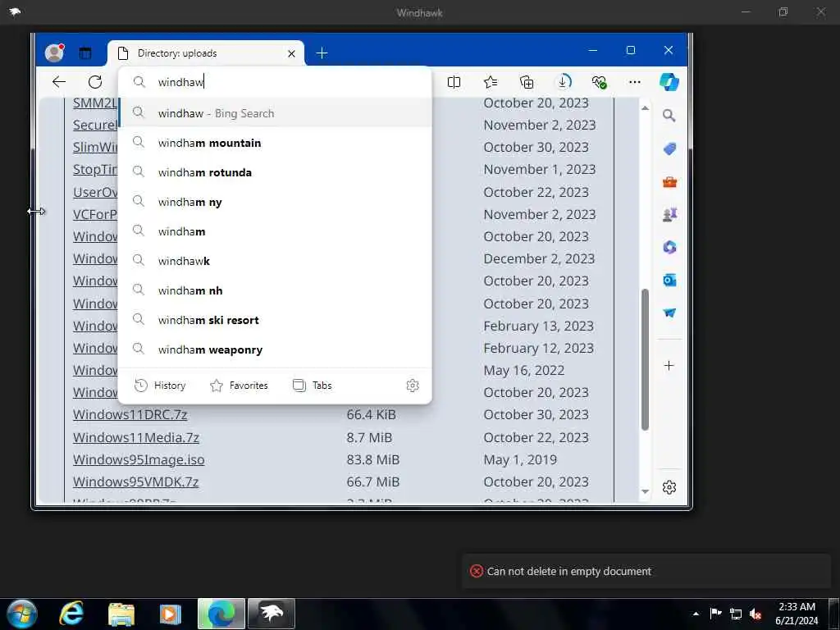840x630 pixels.
Task: Open sidebar Shopping tag icon
Action: [669, 149]
